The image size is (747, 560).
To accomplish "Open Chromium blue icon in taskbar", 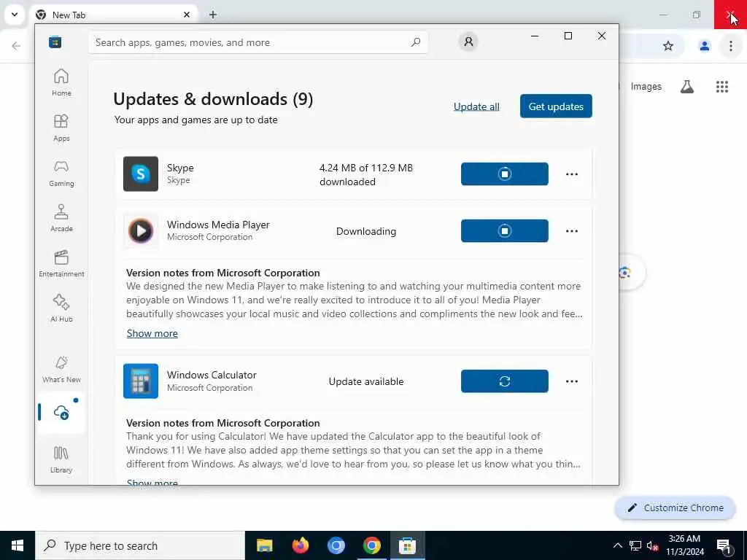I will click(x=336, y=545).
